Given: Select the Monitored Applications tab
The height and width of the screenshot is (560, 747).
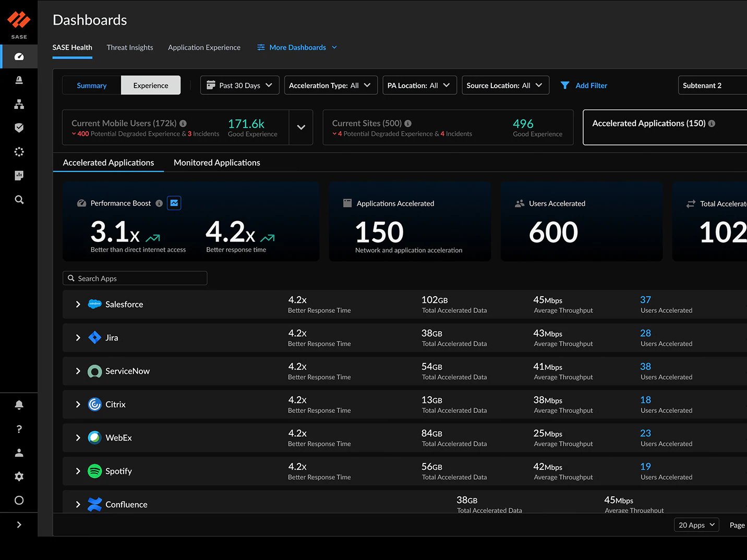Looking at the screenshot, I should tap(216, 163).
